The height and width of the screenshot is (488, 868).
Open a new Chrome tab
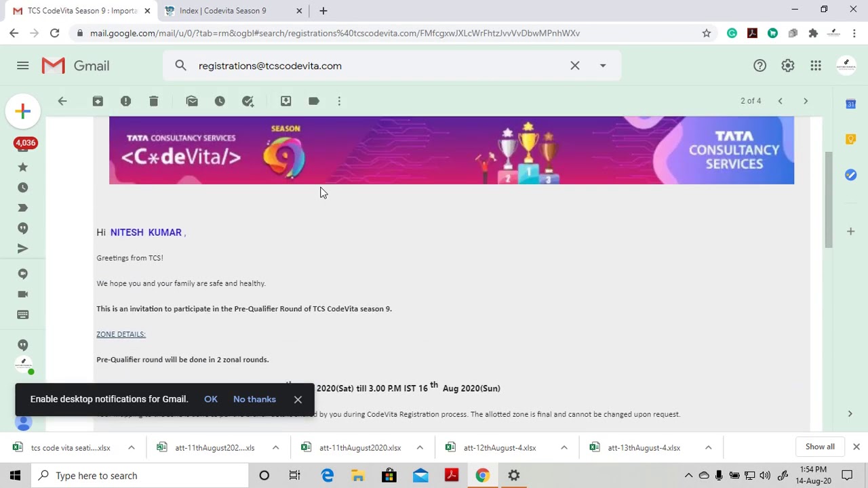click(x=323, y=11)
